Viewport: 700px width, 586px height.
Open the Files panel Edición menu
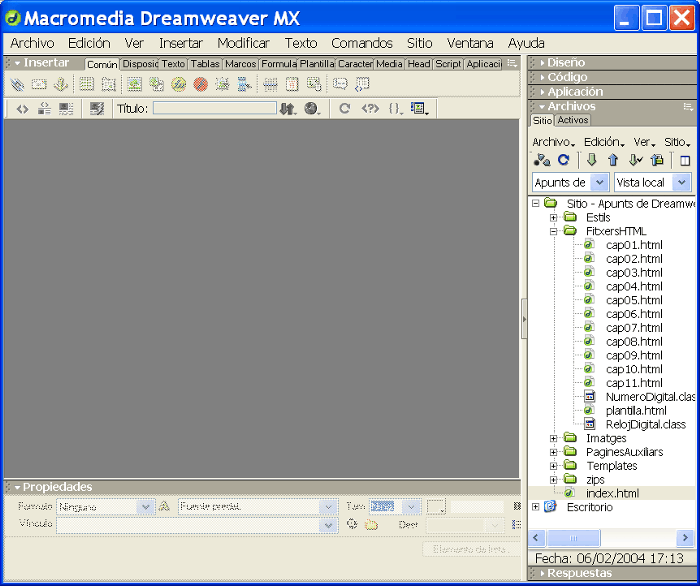click(604, 142)
